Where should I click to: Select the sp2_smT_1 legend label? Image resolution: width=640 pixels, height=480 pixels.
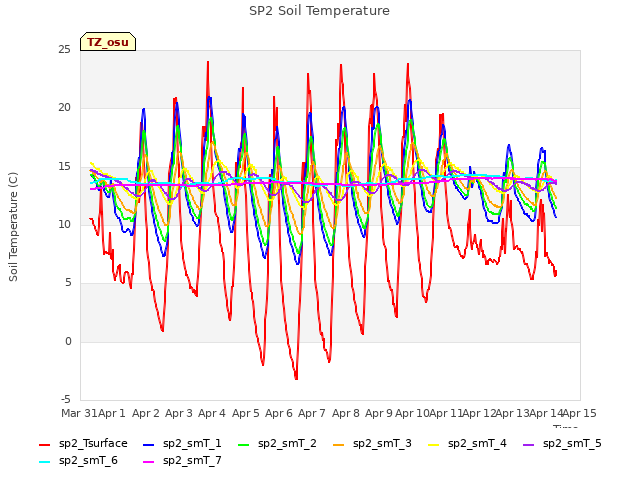point(192,444)
